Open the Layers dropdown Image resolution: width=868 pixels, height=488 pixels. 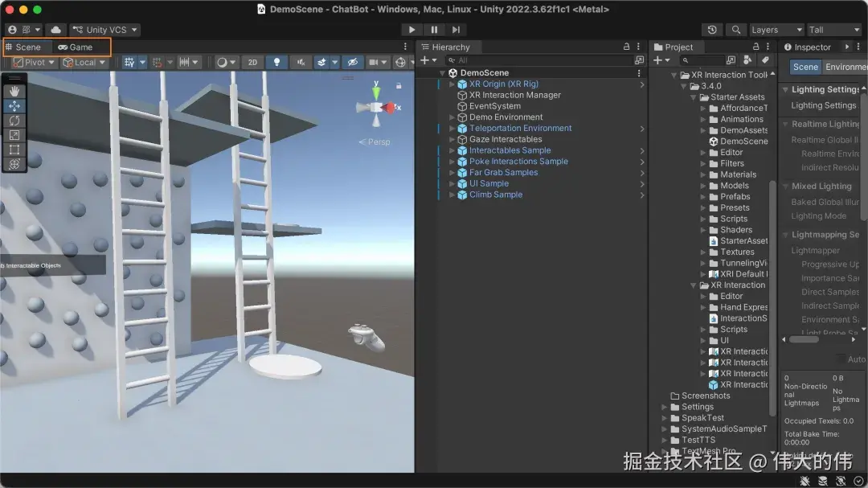click(x=776, y=30)
